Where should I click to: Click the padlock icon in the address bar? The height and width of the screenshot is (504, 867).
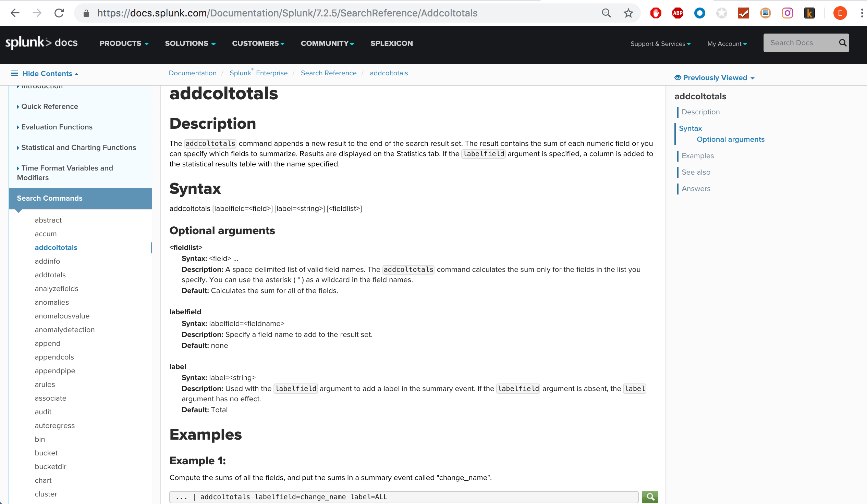pos(86,13)
